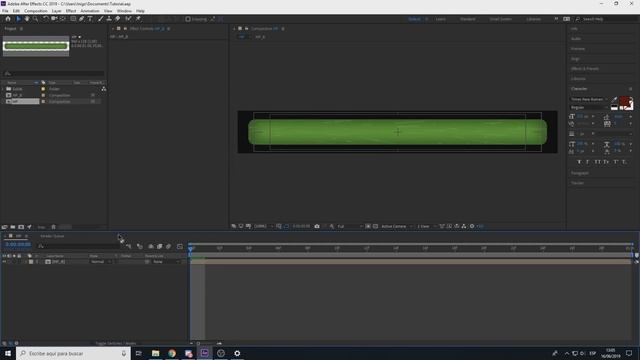
Task: Choose the Rectangle shape tool
Action: point(73,19)
